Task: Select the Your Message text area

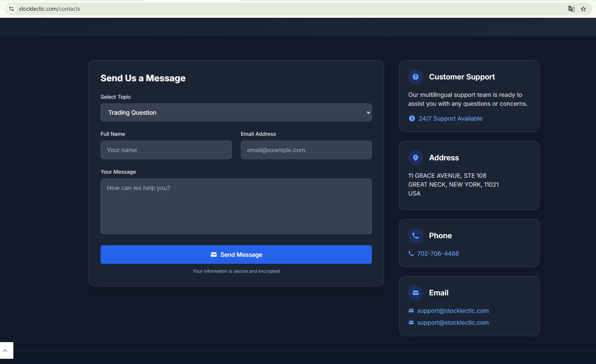Action: point(236,206)
